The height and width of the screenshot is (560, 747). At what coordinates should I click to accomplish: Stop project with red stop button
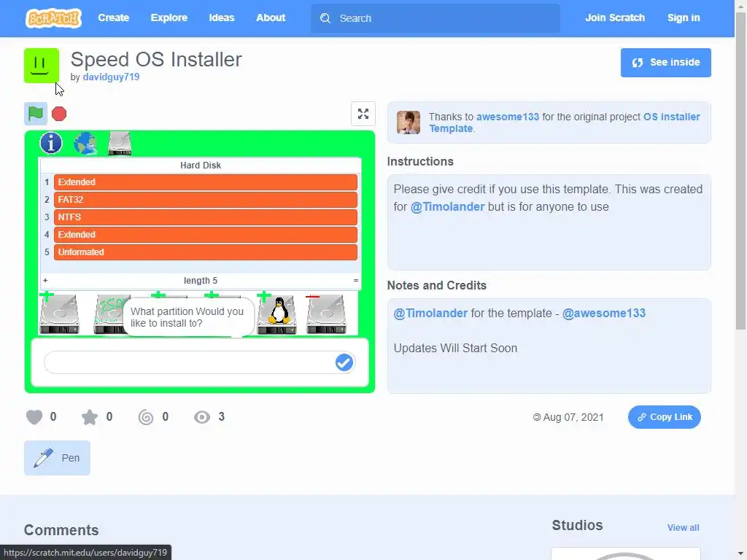tap(59, 114)
